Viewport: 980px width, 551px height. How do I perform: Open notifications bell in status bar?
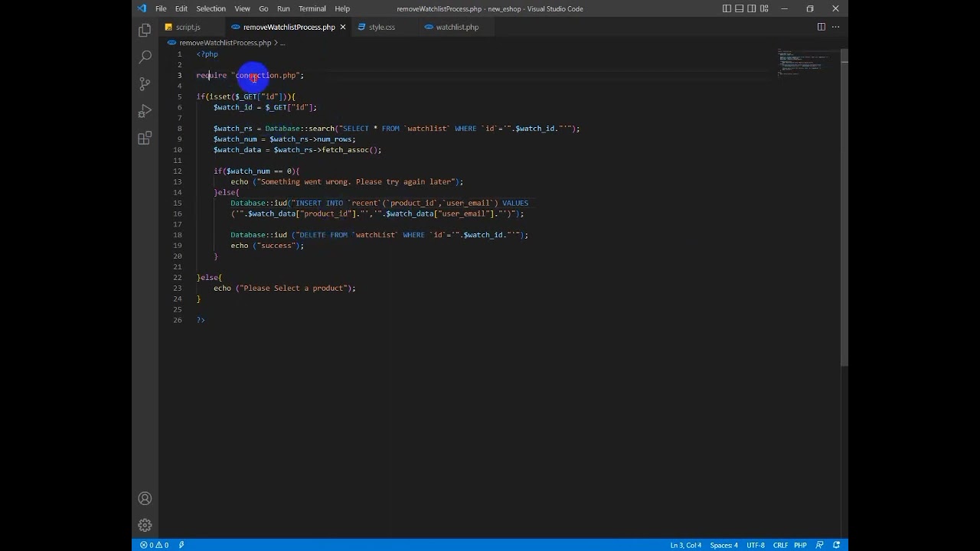[836, 545]
